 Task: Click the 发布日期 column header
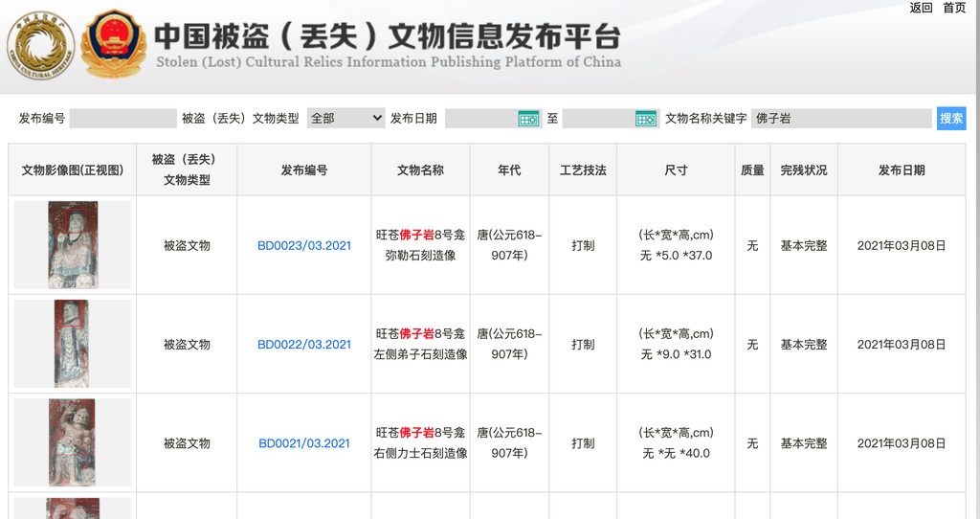902,170
